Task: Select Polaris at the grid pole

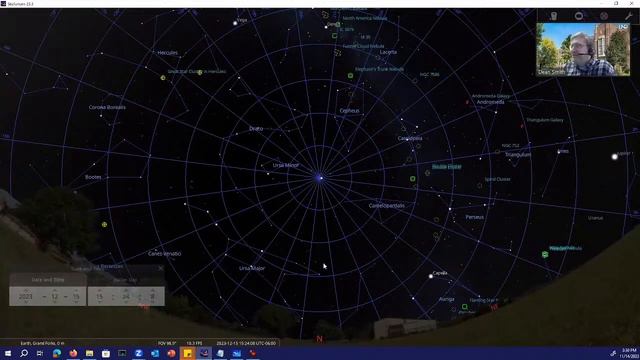Action: tap(320, 178)
